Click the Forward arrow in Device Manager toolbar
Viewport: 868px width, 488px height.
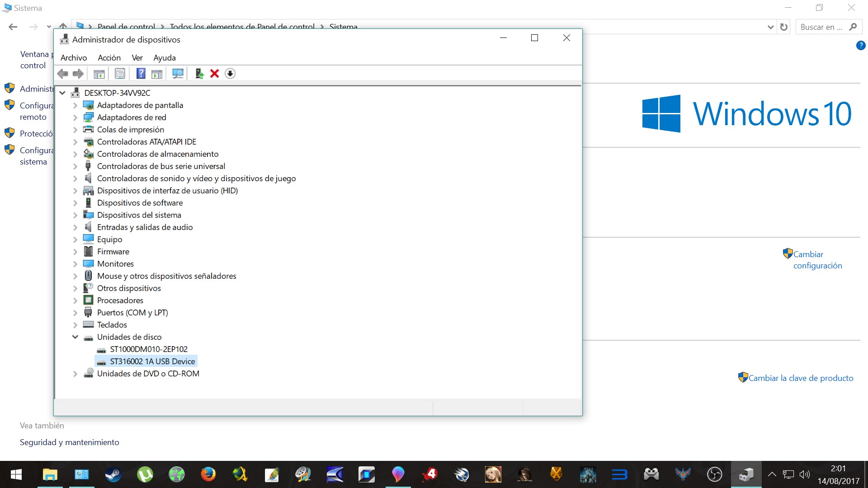[x=78, y=74]
